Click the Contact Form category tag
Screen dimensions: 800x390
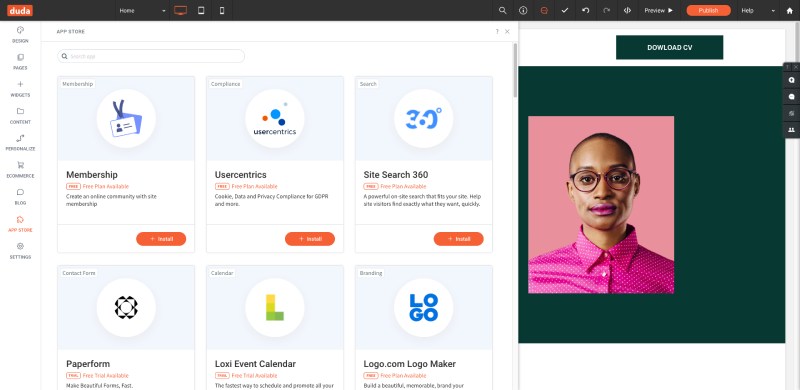pyautogui.click(x=79, y=273)
